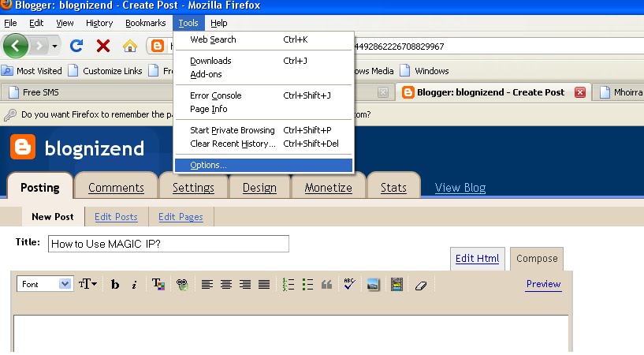
Task: Apply blockquote formatting
Action: coord(326,284)
